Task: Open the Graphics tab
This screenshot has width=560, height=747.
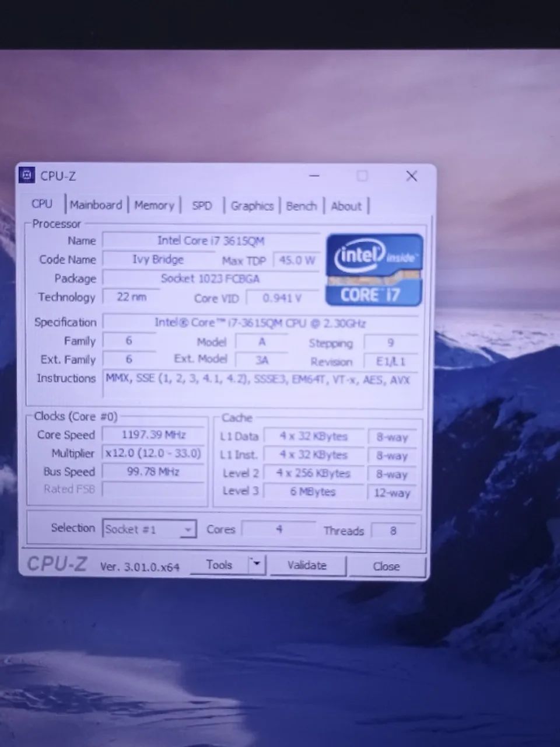Action: (x=252, y=206)
